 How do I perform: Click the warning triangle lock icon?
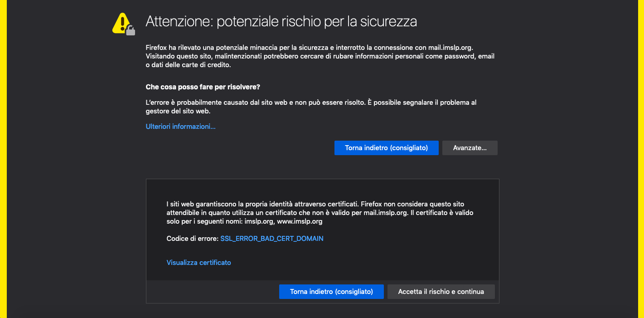click(124, 24)
